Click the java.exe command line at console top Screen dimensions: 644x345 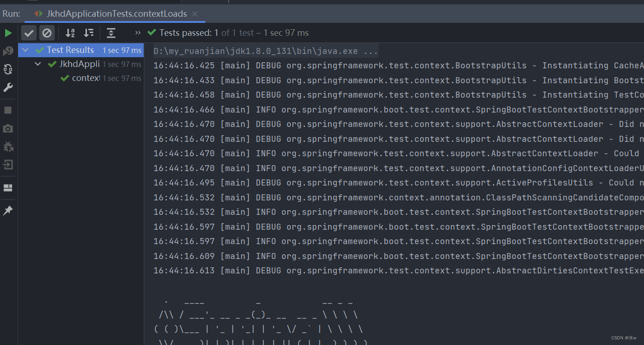click(x=266, y=51)
